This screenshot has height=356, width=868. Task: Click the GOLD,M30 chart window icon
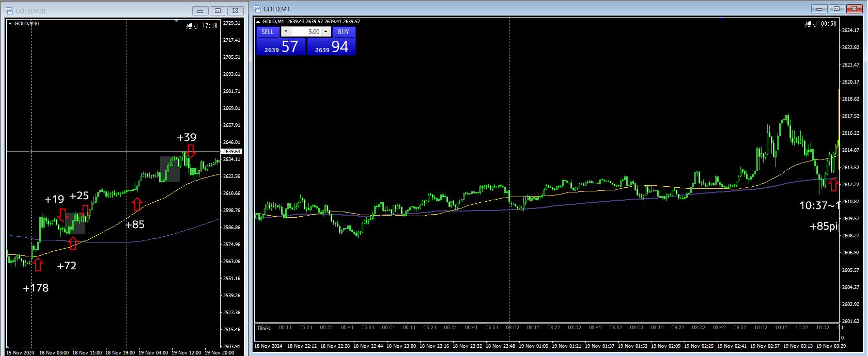click(x=9, y=11)
